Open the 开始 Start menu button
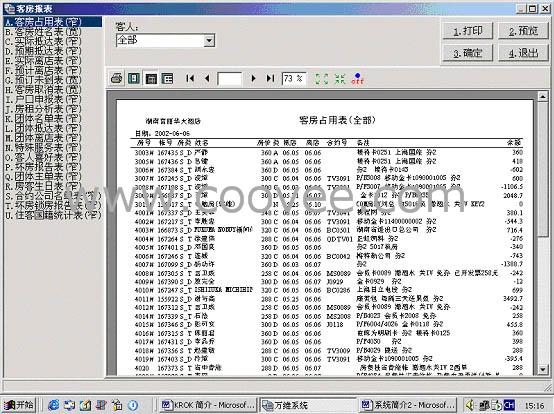 [x=19, y=405]
